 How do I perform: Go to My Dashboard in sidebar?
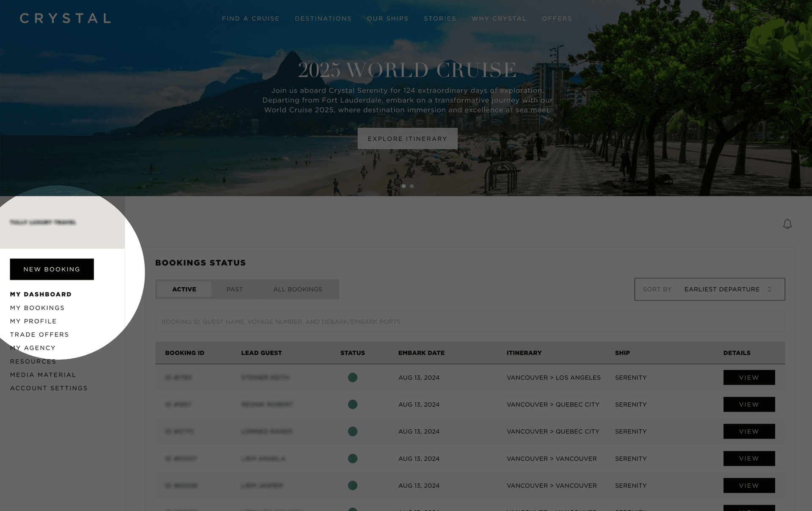coord(41,294)
